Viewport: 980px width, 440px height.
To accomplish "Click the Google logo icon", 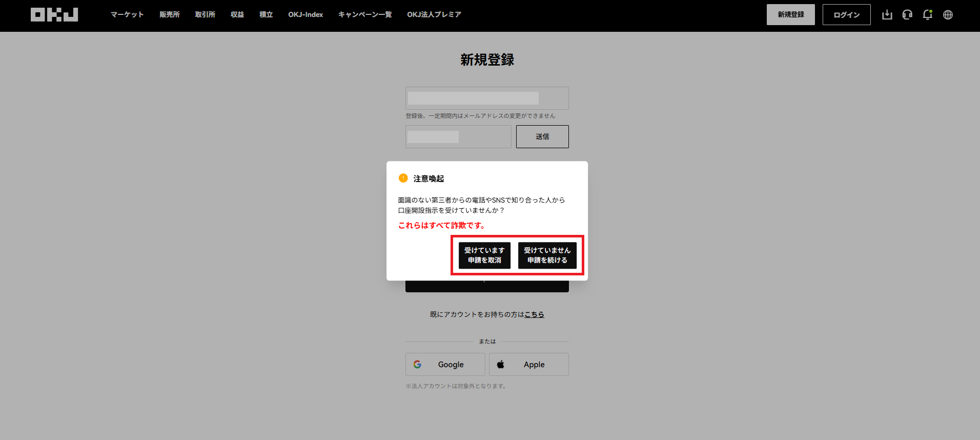I will (x=417, y=364).
